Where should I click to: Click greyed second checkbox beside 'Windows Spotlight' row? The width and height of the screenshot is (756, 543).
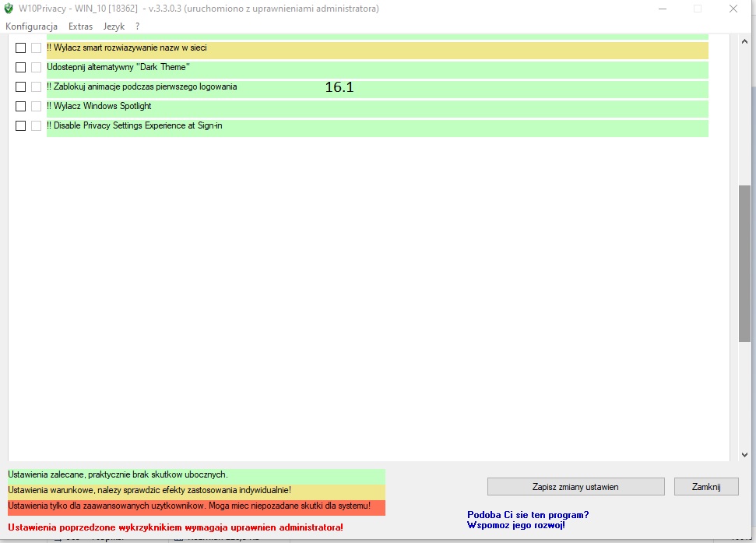36,106
